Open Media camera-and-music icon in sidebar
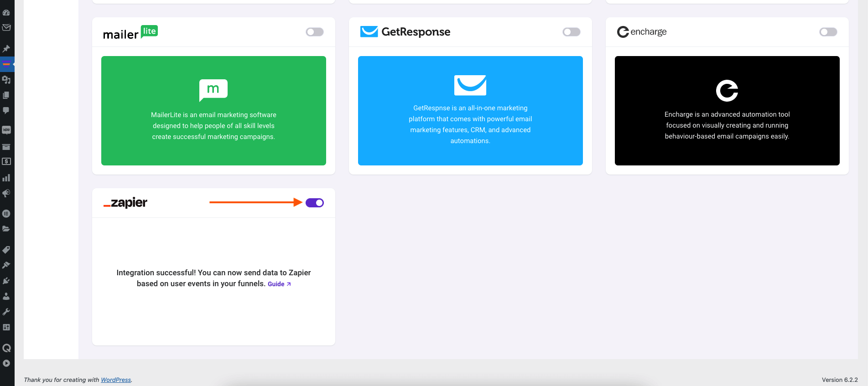This screenshot has height=386, width=868. [6, 80]
